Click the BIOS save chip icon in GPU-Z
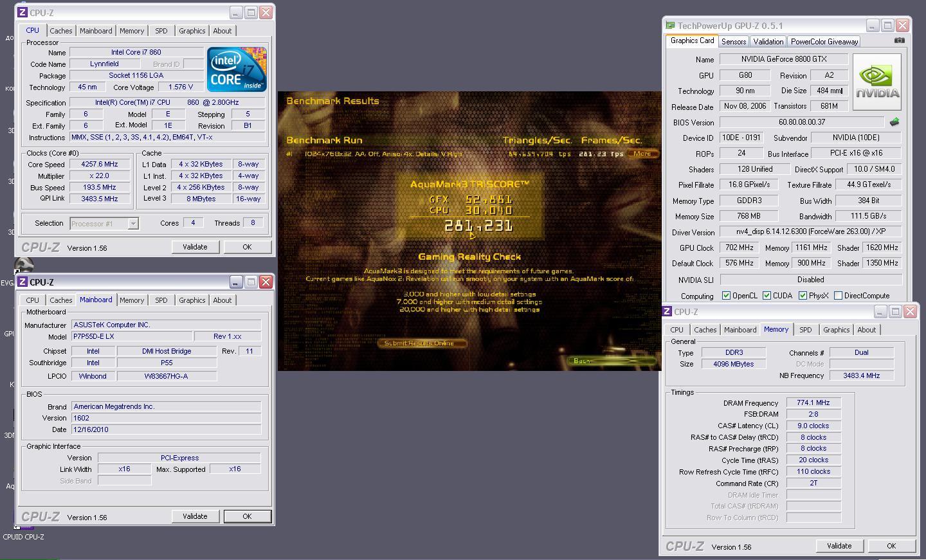The image size is (926, 560). tap(894, 122)
